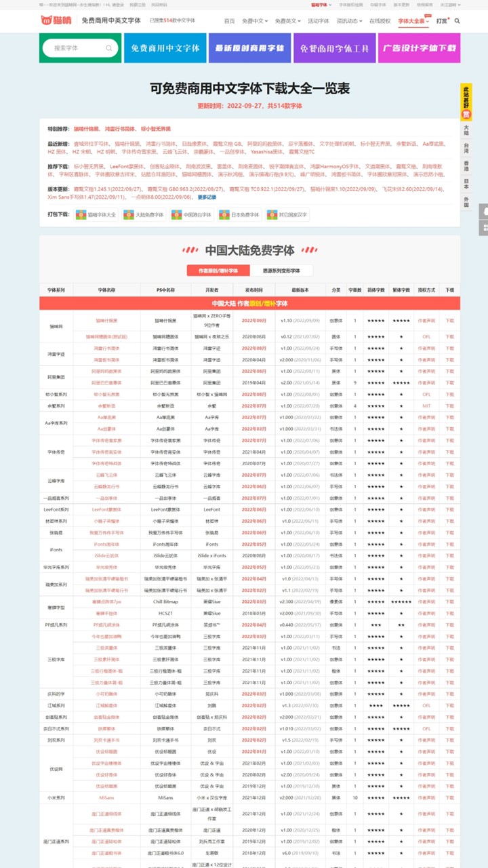Switch to 作者原创/增补字体 tab
488x868 pixels.
point(218,270)
